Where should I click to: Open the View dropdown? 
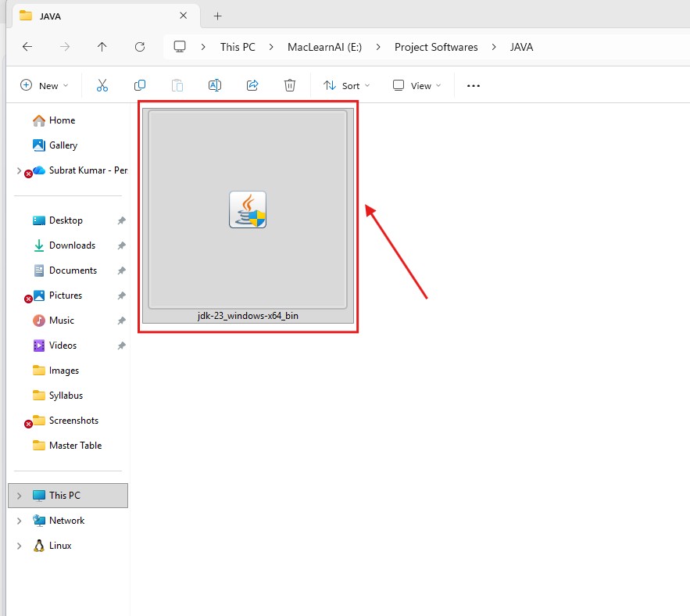click(417, 86)
